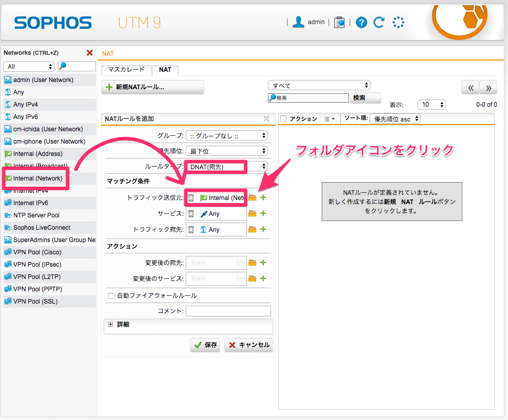508x420 pixels.
Task: Go to previous page with « button
Action: 471,87
